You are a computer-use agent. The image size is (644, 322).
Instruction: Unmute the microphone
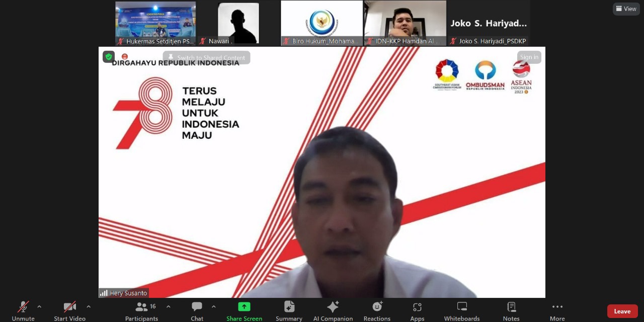[x=23, y=311]
